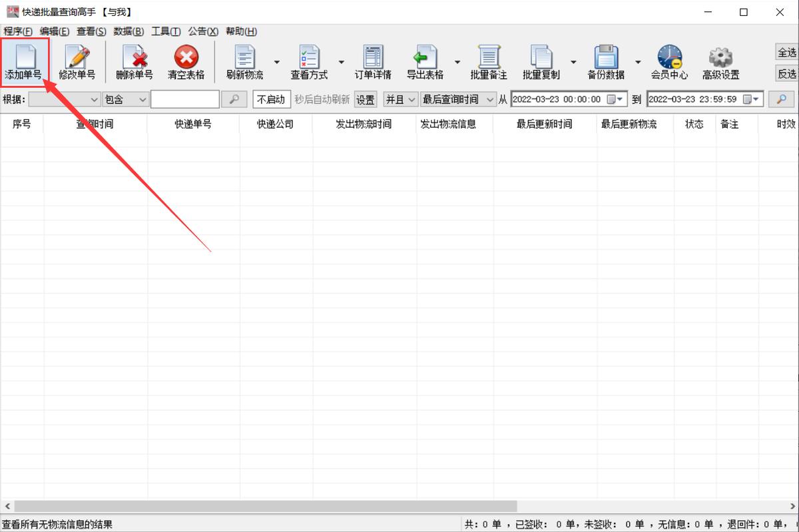Open the end date calendar dropdown
Screen dimensions: 799x532
751,99
